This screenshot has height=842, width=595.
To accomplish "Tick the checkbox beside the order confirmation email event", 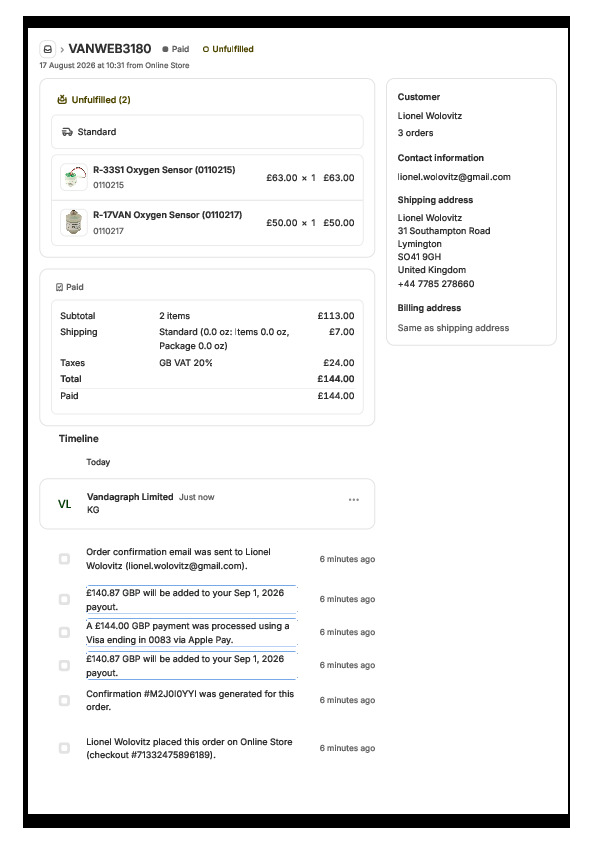I will coord(64,559).
